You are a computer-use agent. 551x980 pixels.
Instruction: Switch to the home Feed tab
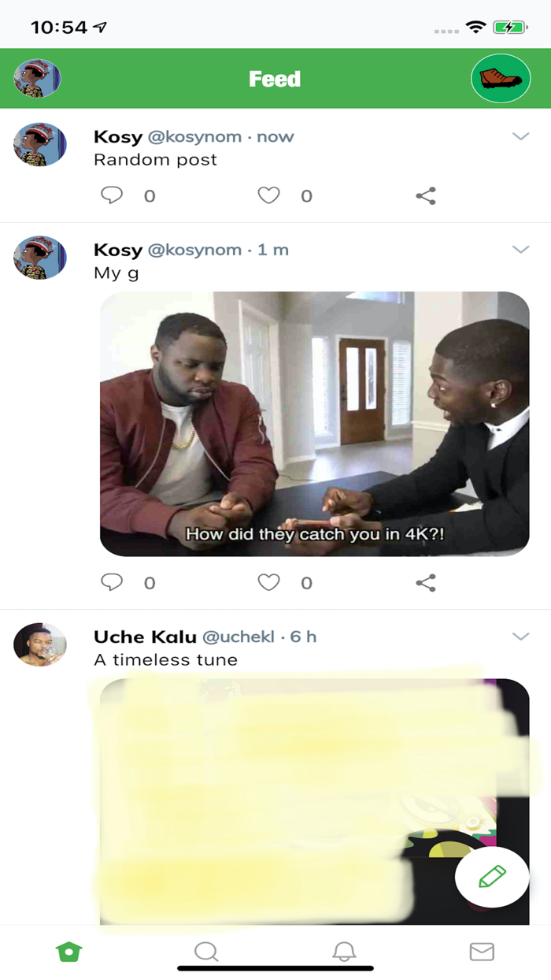tap(68, 951)
